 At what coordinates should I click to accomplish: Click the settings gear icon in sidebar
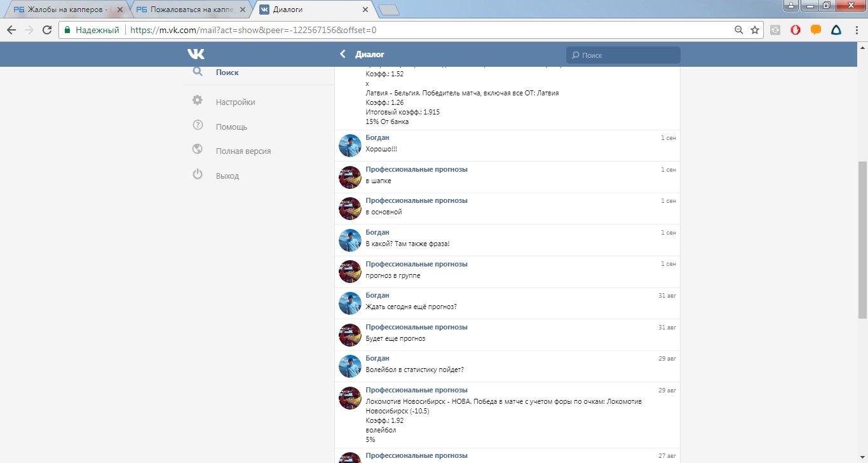tap(198, 101)
